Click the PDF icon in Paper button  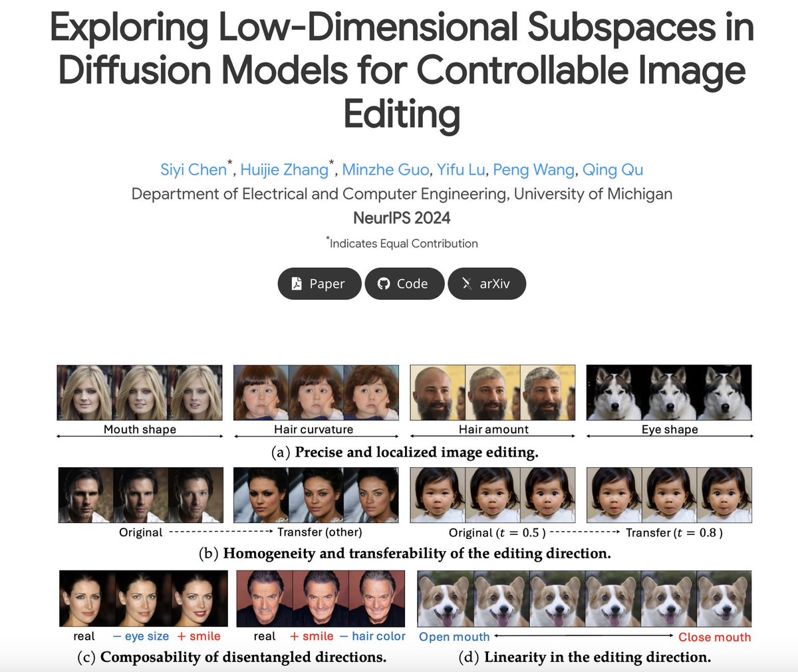(x=297, y=284)
